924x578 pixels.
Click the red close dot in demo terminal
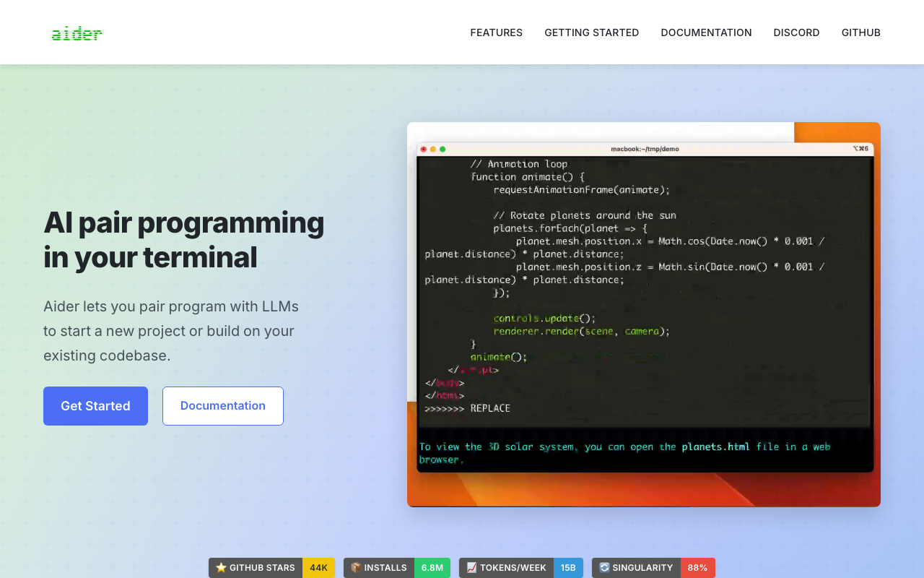424,149
